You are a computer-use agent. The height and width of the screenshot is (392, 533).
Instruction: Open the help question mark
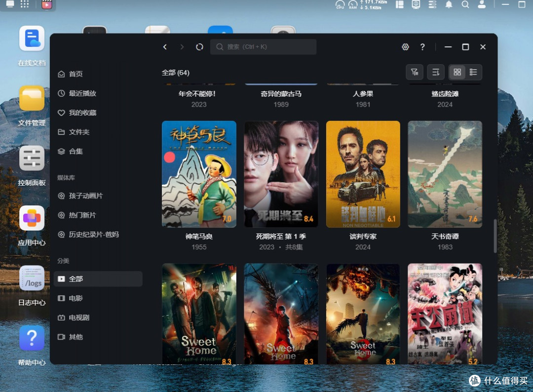[x=422, y=47]
